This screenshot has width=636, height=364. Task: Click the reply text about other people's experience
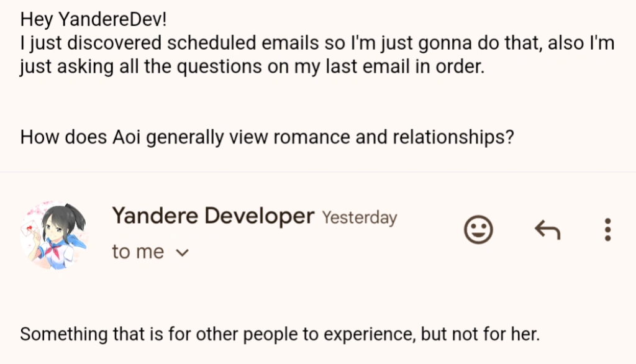[x=280, y=334]
